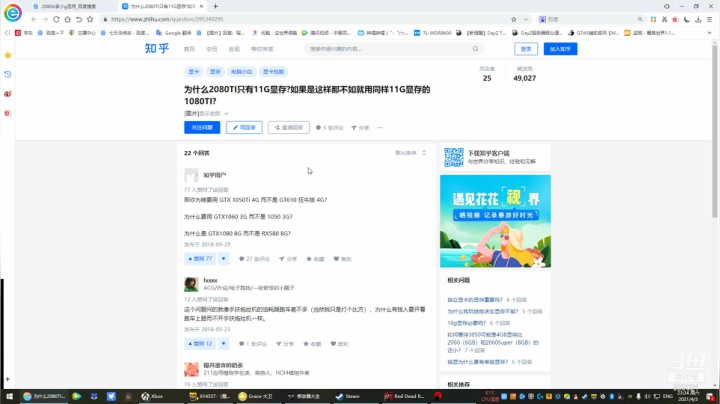Image resolution: width=720 pixels, height=404 pixels.
Task: Click the 加入知乎 signup button
Action: tap(560, 49)
